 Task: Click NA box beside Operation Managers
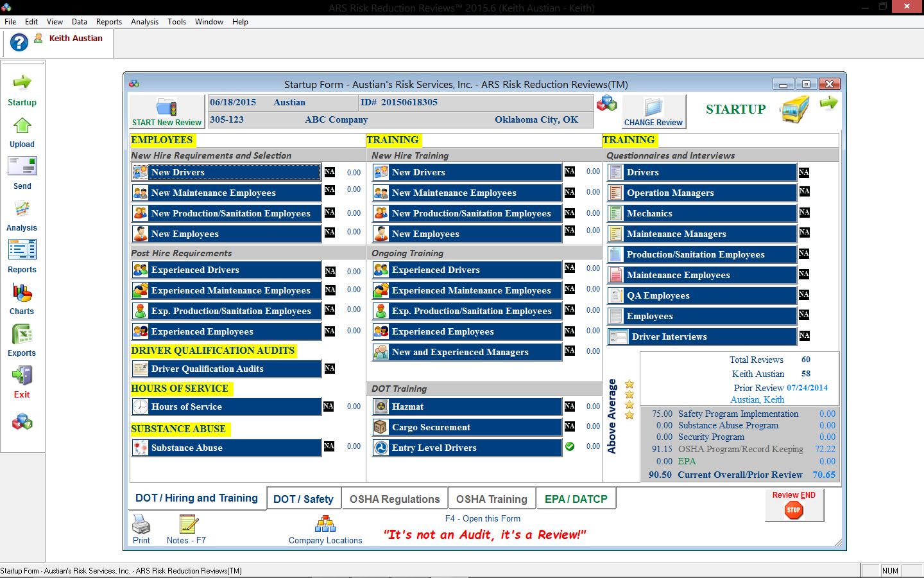(x=804, y=191)
